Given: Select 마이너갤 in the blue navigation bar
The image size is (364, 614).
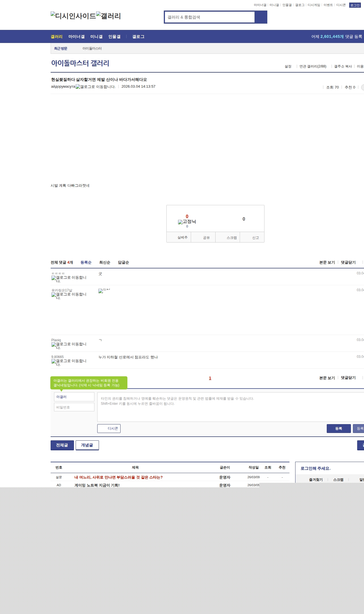Looking at the screenshot, I should tap(76, 37).
